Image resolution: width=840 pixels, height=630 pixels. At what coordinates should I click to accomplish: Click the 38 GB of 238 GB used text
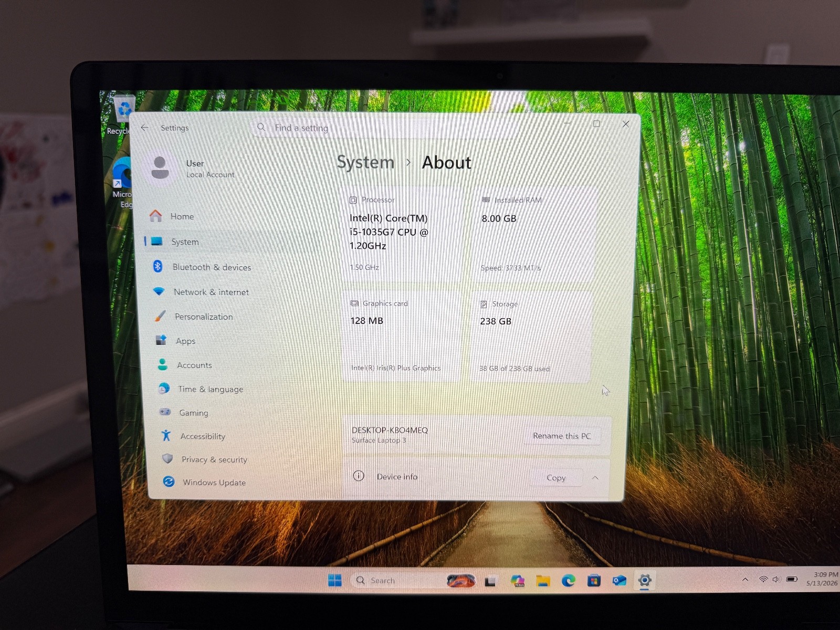(514, 369)
